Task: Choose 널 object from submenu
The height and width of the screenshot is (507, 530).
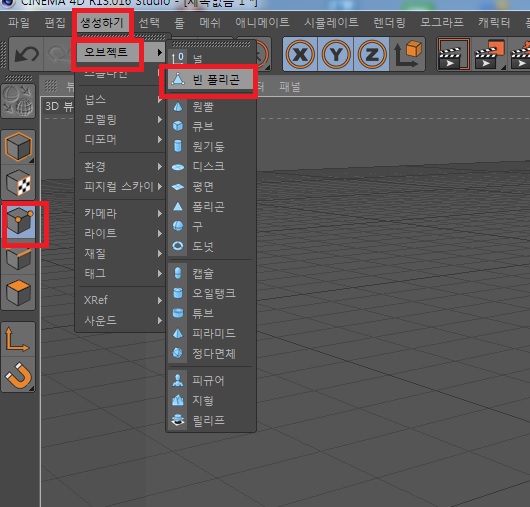Action: click(x=211, y=58)
